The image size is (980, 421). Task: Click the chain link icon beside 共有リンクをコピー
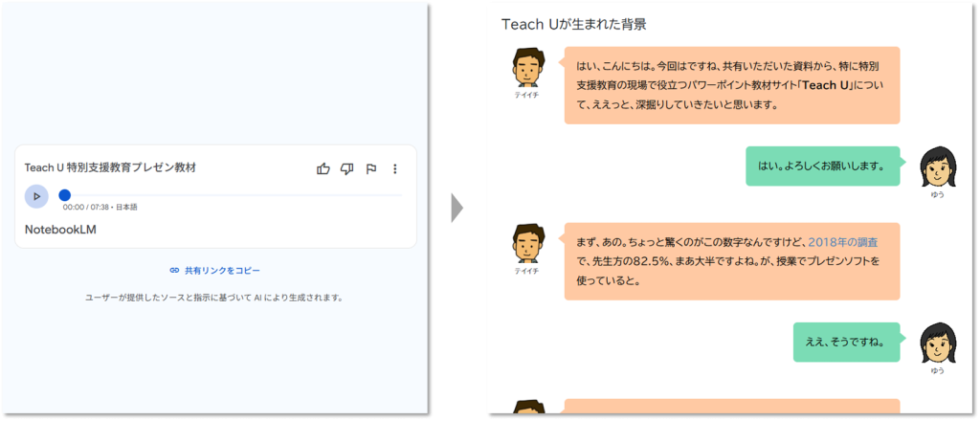pyautogui.click(x=174, y=271)
